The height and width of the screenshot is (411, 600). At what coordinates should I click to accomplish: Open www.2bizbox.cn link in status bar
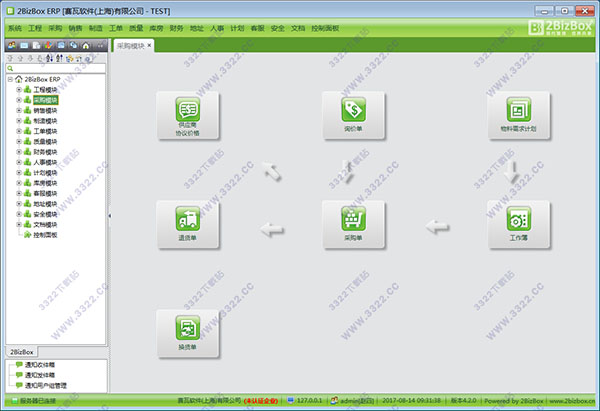click(x=572, y=401)
